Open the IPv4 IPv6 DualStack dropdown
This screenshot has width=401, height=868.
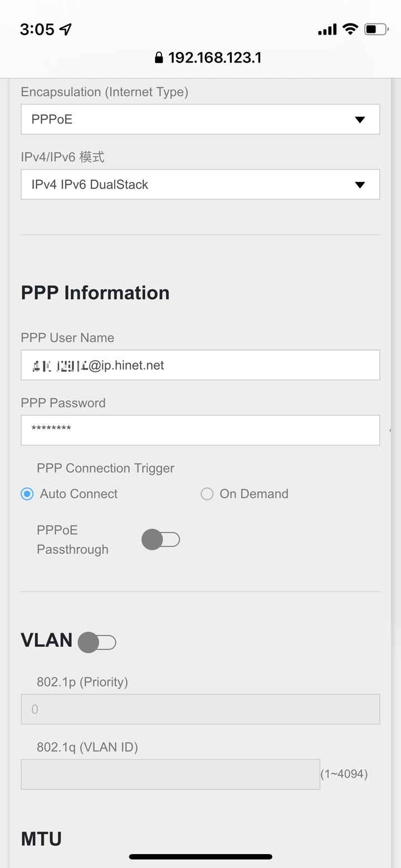[x=200, y=184]
